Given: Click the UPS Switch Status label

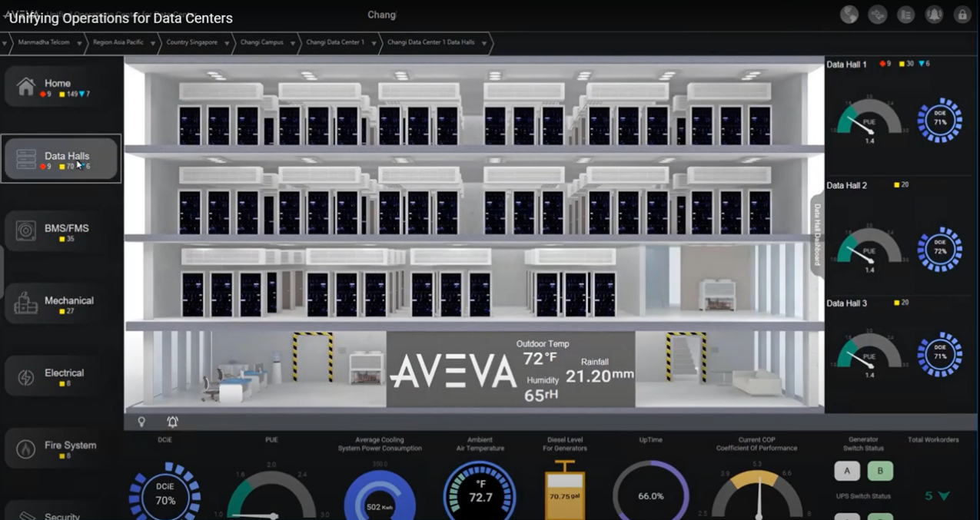Looking at the screenshot, I should 863,496.
